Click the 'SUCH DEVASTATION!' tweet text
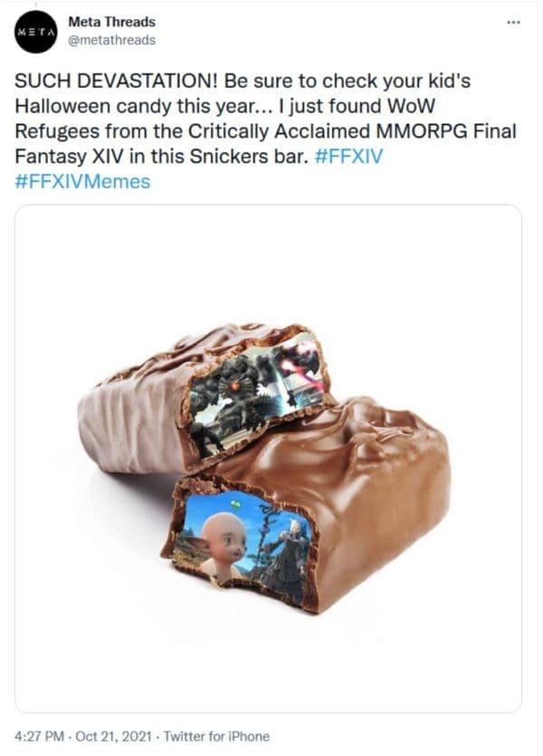 (x=117, y=81)
